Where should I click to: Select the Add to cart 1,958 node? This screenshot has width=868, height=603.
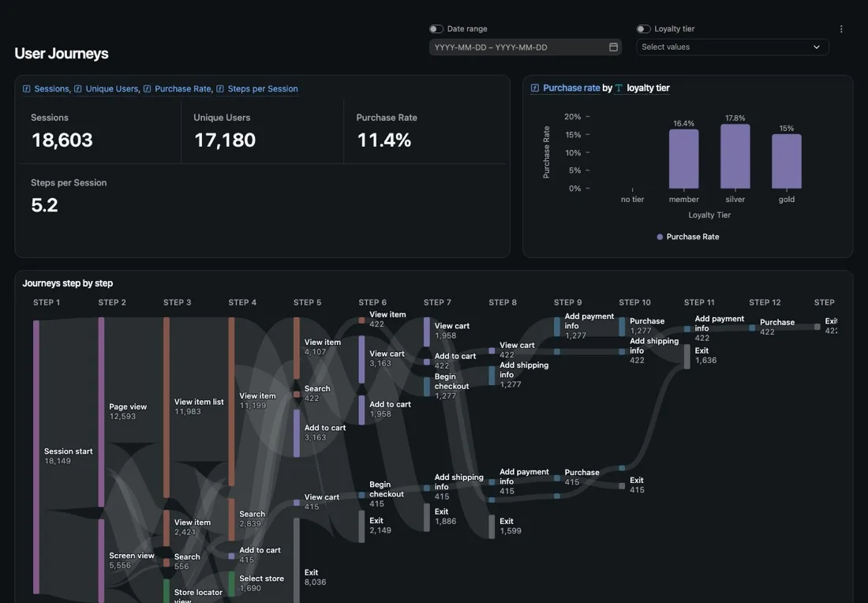(361, 410)
